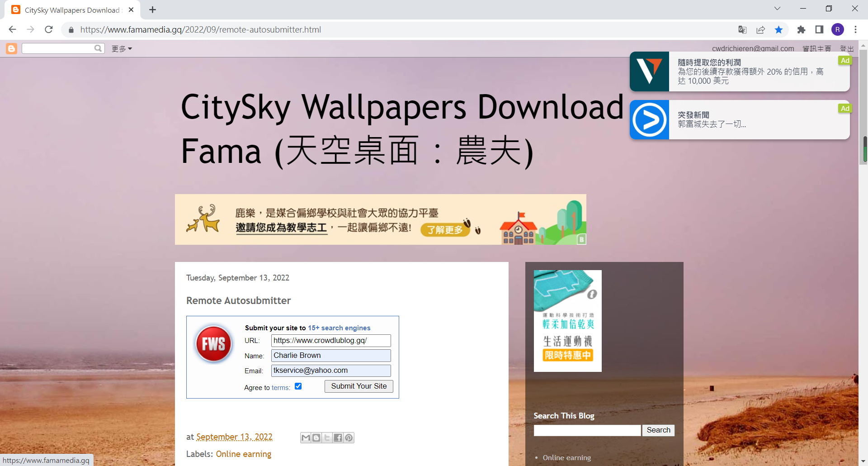Image resolution: width=868 pixels, height=466 pixels.
Task: Open the terms link
Action: pos(281,388)
